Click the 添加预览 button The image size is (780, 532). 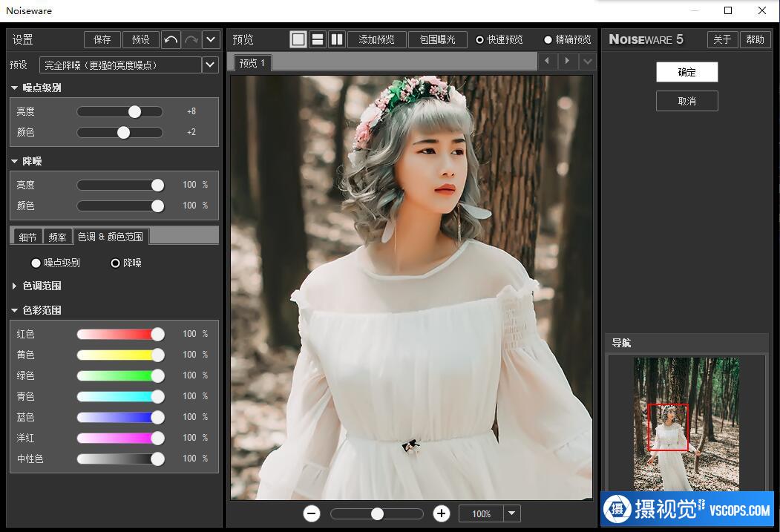click(376, 39)
